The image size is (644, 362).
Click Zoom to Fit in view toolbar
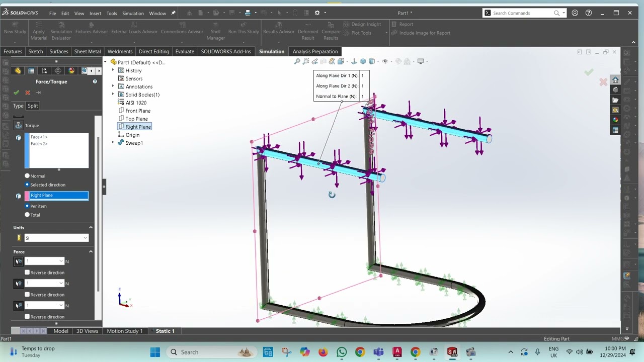297,61
